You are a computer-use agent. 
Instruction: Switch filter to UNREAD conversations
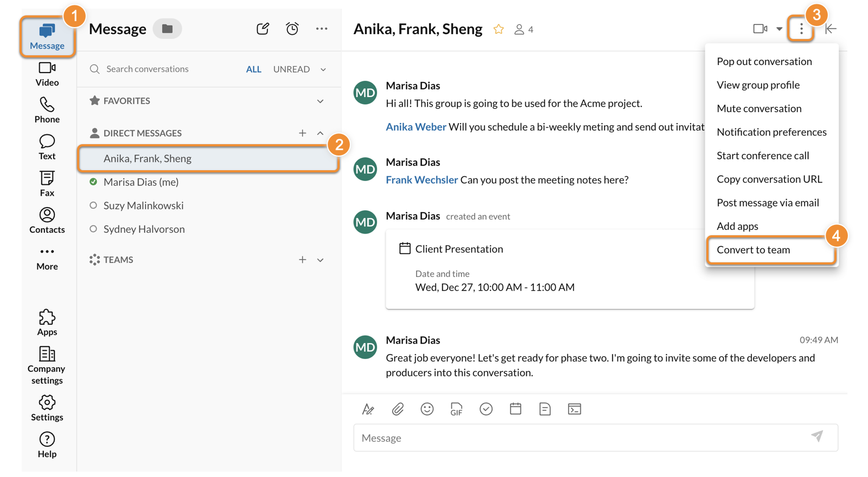click(291, 69)
